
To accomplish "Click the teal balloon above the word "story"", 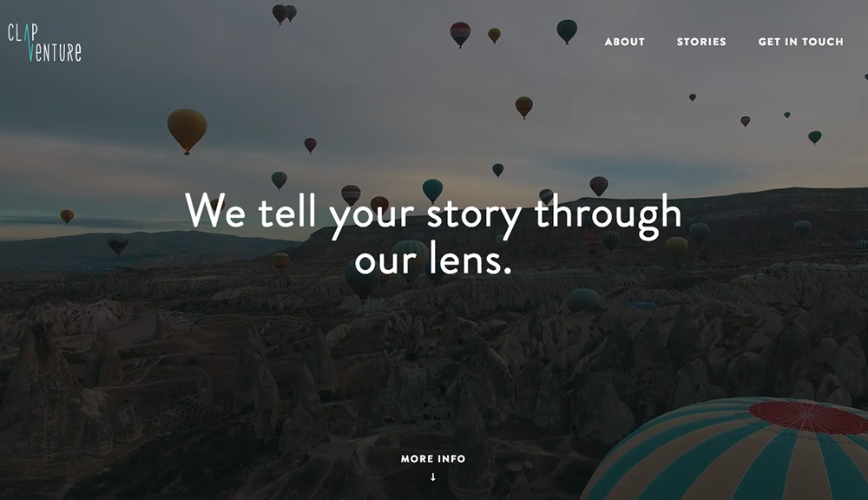I will 432,190.
